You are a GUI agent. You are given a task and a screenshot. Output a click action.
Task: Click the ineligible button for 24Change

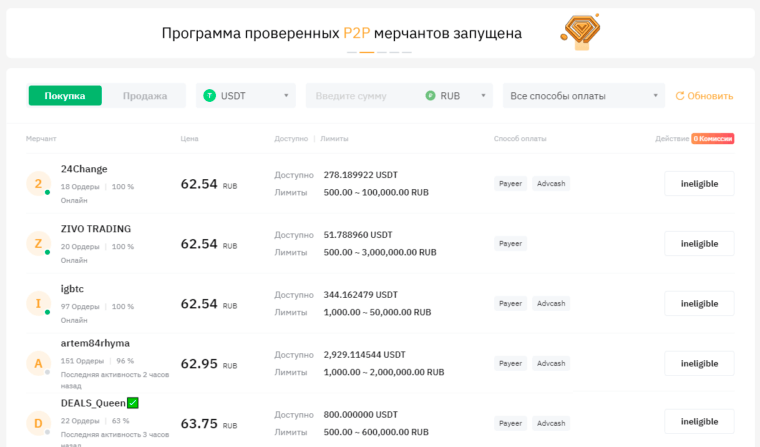pos(699,184)
